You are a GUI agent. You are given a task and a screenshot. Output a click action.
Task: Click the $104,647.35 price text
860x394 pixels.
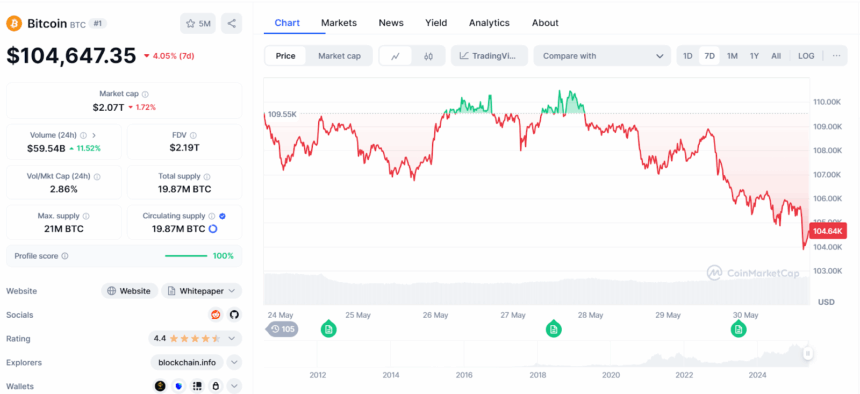click(x=71, y=56)
